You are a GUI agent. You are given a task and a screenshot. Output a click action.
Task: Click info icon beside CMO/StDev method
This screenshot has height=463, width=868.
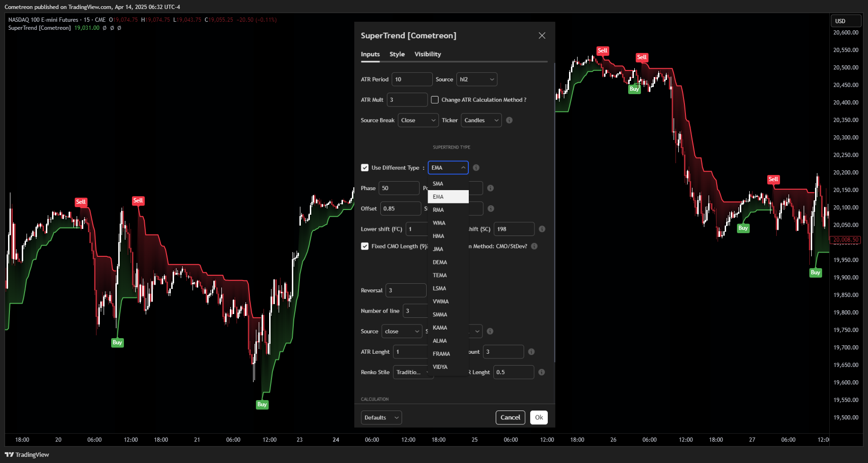point(535,246)
